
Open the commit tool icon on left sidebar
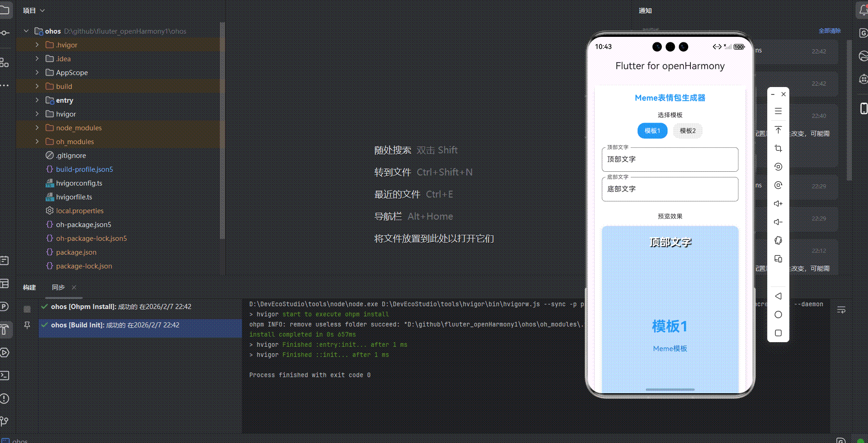tap(5, 33)
